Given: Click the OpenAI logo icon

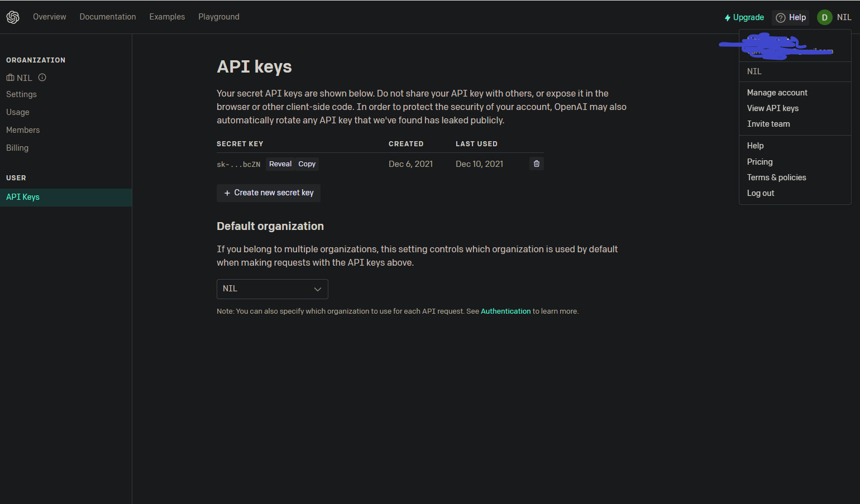Looking at the screenshot, I should click(13, 17).
